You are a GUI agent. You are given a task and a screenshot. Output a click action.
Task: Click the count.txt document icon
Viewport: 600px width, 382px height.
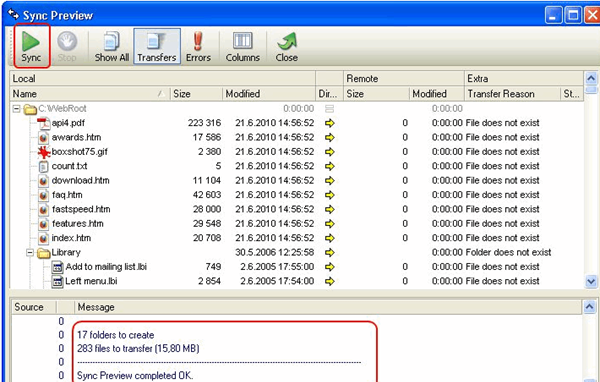coord(44,167)
